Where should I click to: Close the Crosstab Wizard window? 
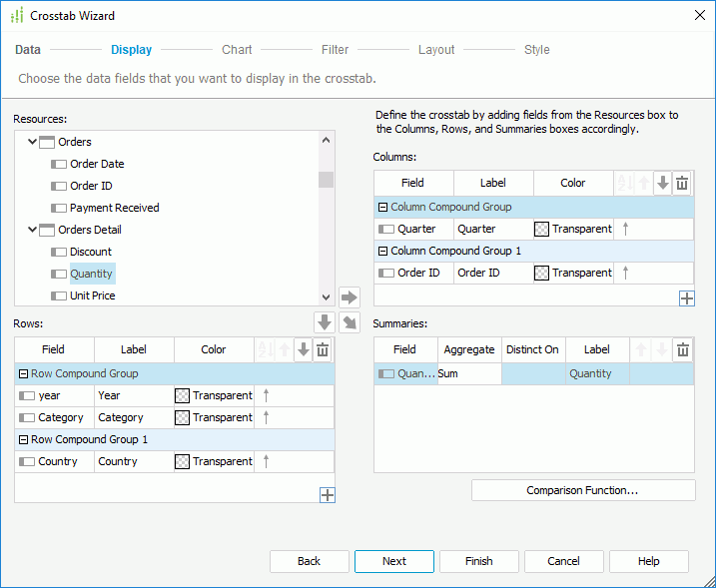click(x=699, y=15)
